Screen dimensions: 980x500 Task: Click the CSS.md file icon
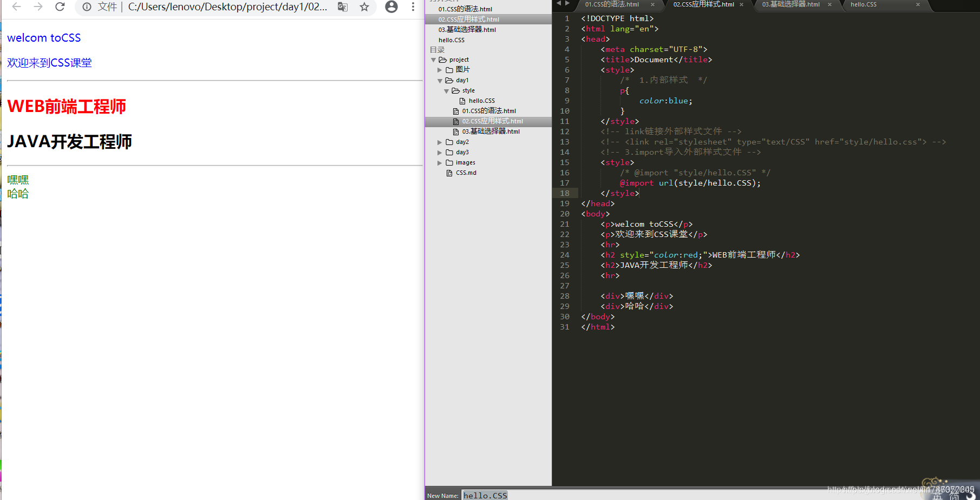point(449,173)
